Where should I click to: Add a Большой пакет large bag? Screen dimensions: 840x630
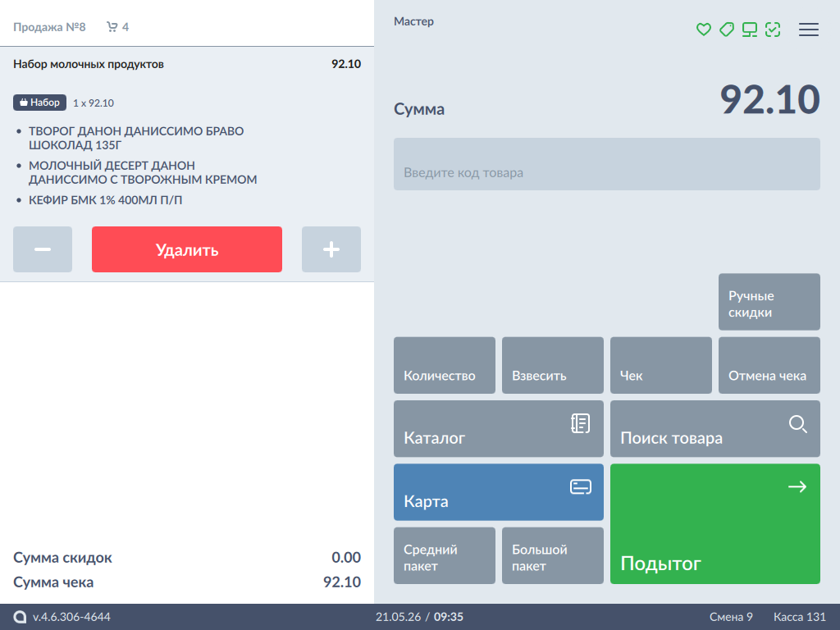coord(552,555)
